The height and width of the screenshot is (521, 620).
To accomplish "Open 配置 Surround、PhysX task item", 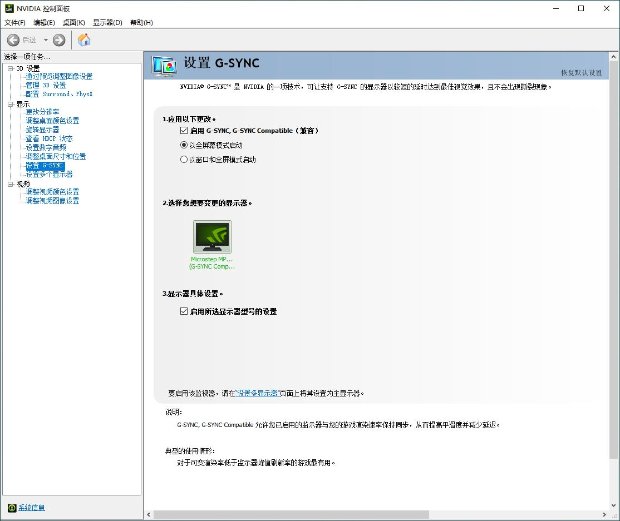I will coord(59,94).
